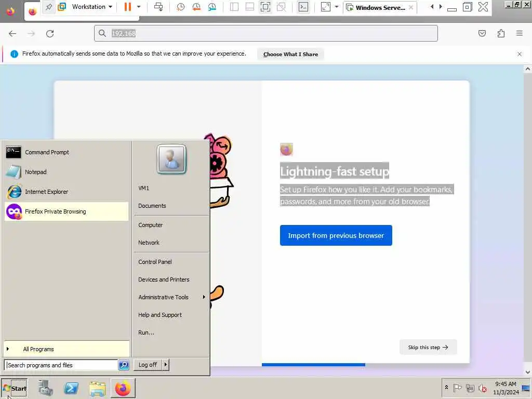Open Firefox extensions puzzle icon
Image resolution: width=532 pixels, height=399 pixels.
[x=501, y=33]
